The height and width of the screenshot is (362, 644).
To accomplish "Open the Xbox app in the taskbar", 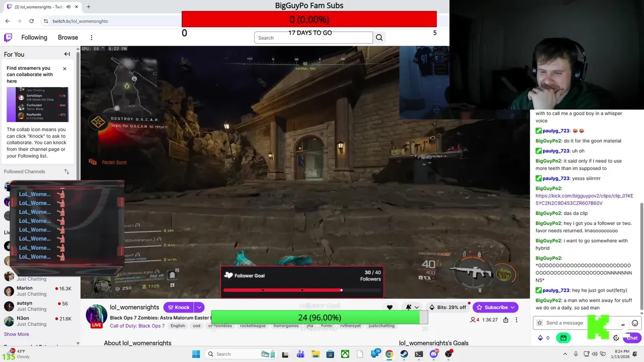I will (345, 354).
